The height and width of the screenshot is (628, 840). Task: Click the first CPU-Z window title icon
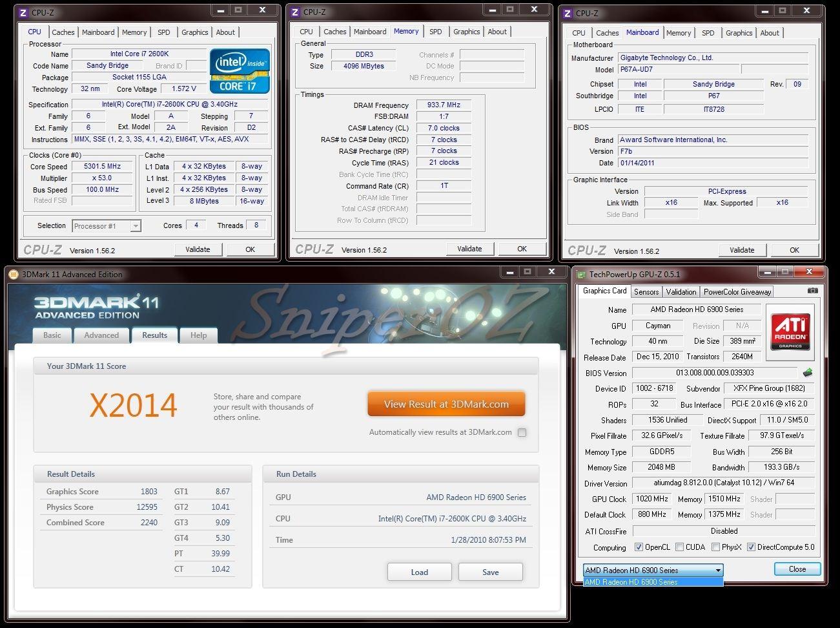(x=23, y=12)
